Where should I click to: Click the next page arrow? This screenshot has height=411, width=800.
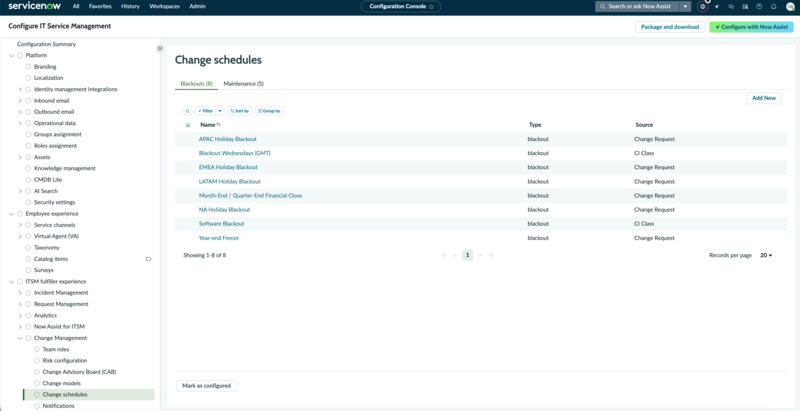[x=479, y=255]
